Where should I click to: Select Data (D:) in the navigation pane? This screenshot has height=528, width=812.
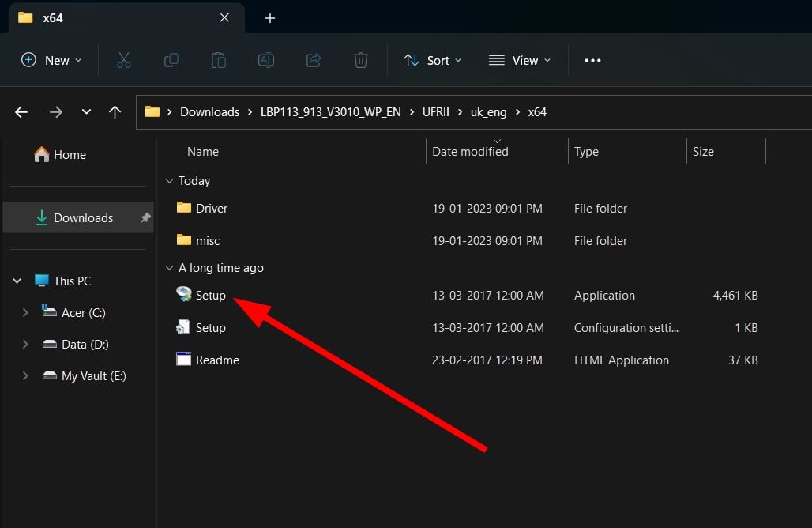(85, 344)
